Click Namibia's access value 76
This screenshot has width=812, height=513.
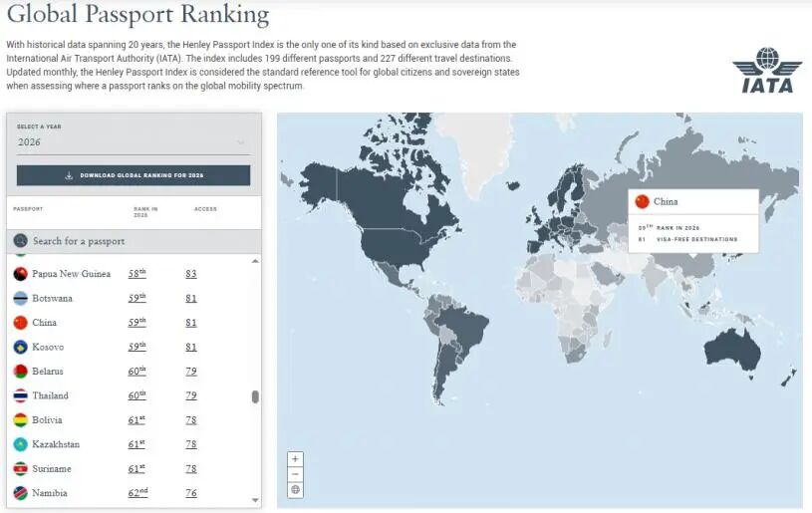point(191,493)
